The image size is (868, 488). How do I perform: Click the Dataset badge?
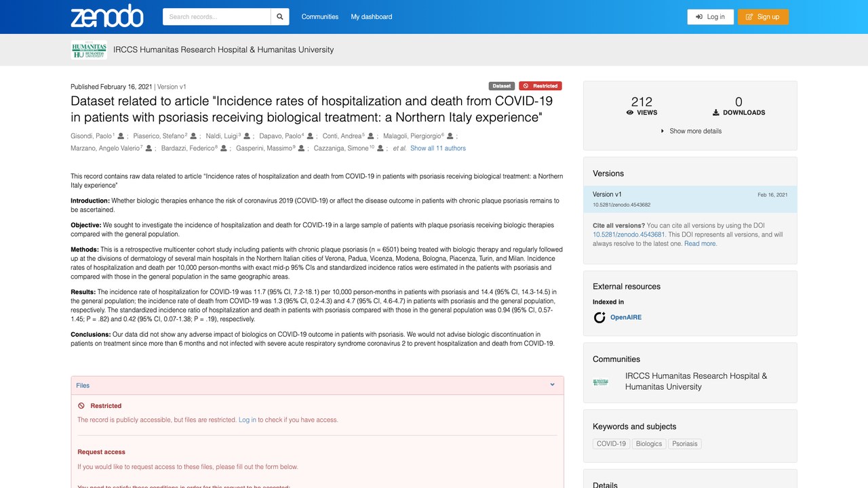click(x=502, y=86)
